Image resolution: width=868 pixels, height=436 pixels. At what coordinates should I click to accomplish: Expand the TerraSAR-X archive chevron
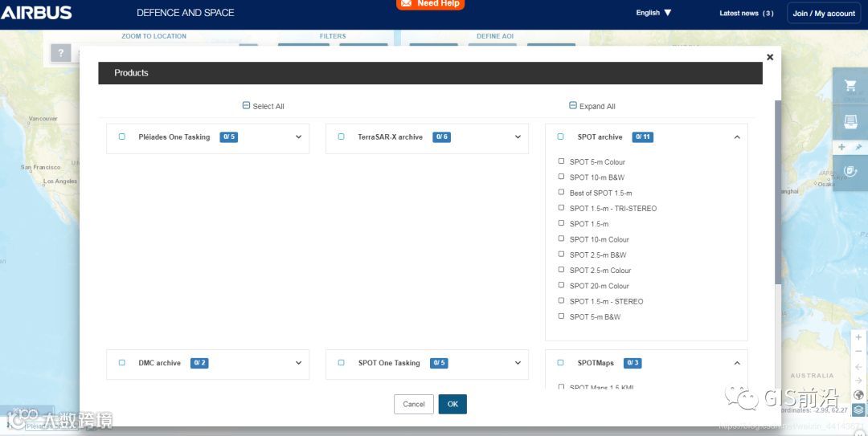click(518, 137)
